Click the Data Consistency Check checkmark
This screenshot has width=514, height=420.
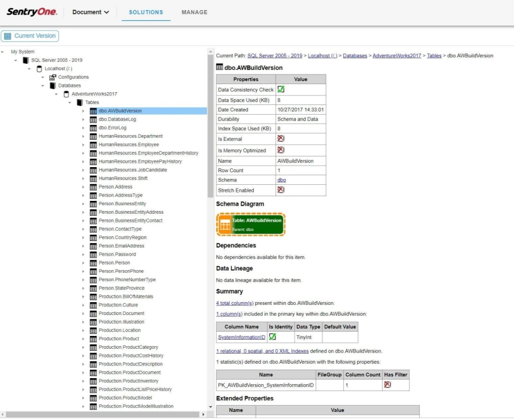coord(281,89)
